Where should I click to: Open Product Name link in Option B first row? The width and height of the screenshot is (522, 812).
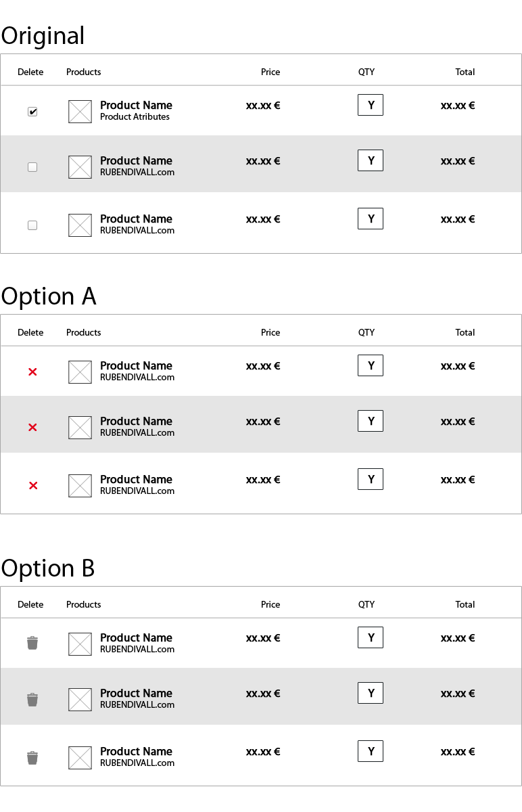pyautogui.click(x=136, y=637)
